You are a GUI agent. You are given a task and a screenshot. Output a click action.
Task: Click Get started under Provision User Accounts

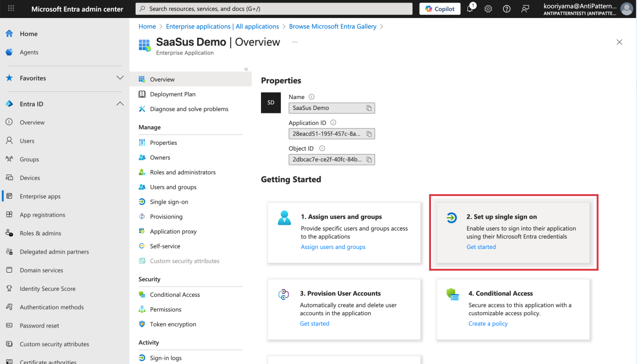click(x=314, y=323)
